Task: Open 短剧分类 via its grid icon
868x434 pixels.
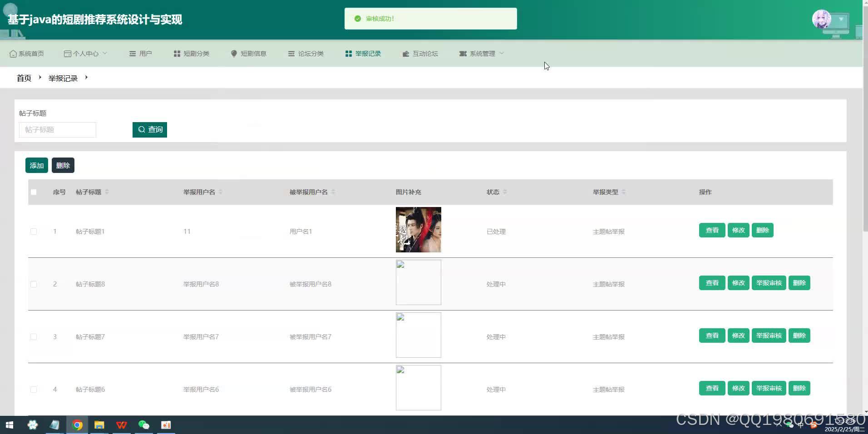Action: click(x=177, y=53)
